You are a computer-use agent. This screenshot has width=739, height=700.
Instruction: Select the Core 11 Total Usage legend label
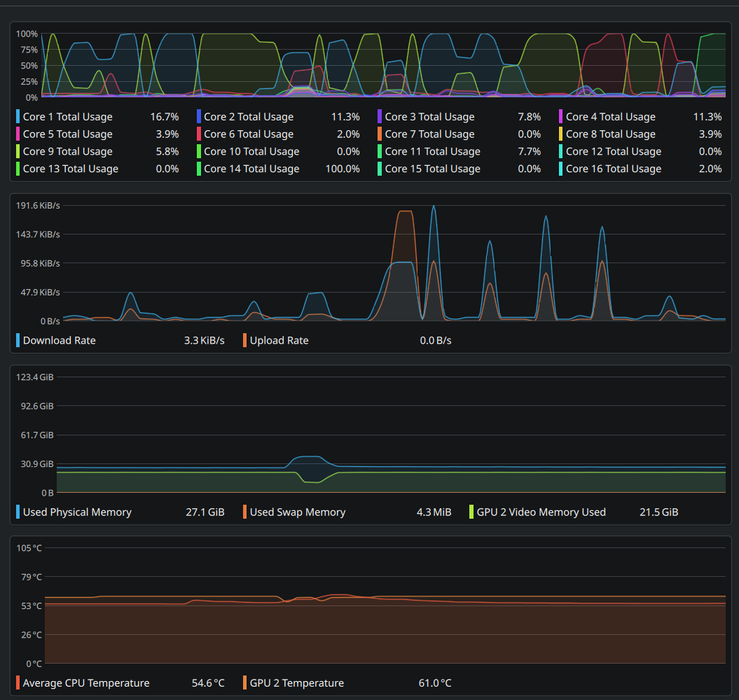click(433, 152)
